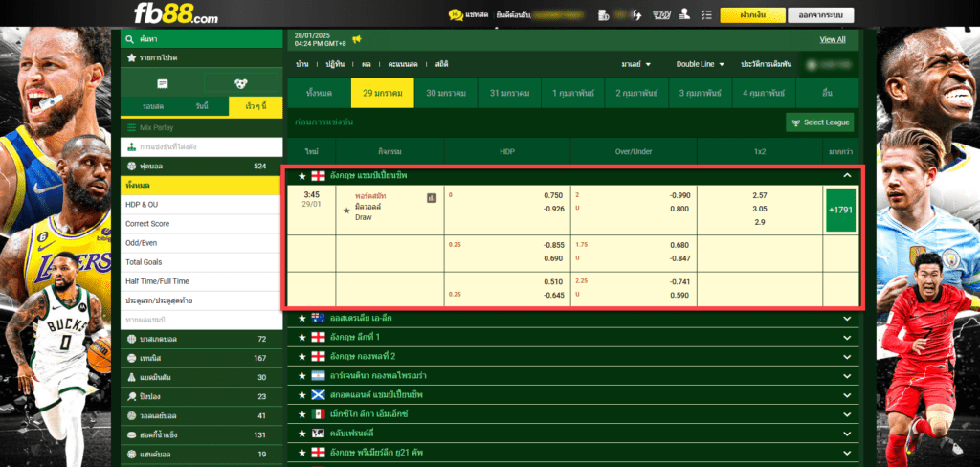Select the Correct Score market in sidebar
Screen dimensions: 980x467
(x=201, y=224)
